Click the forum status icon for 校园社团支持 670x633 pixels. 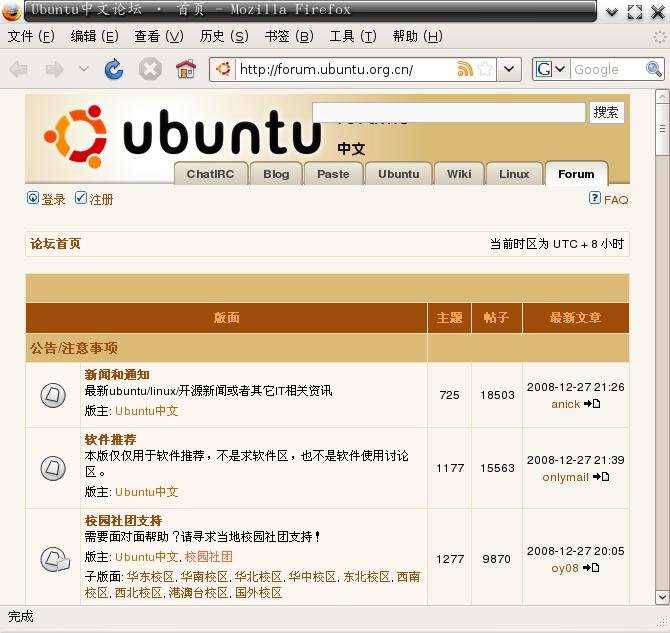click(x=55, y=559)
